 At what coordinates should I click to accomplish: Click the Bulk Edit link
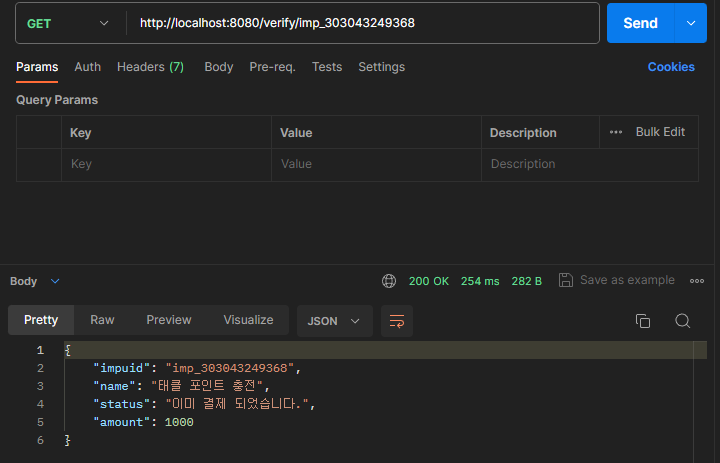pos(660,132)
